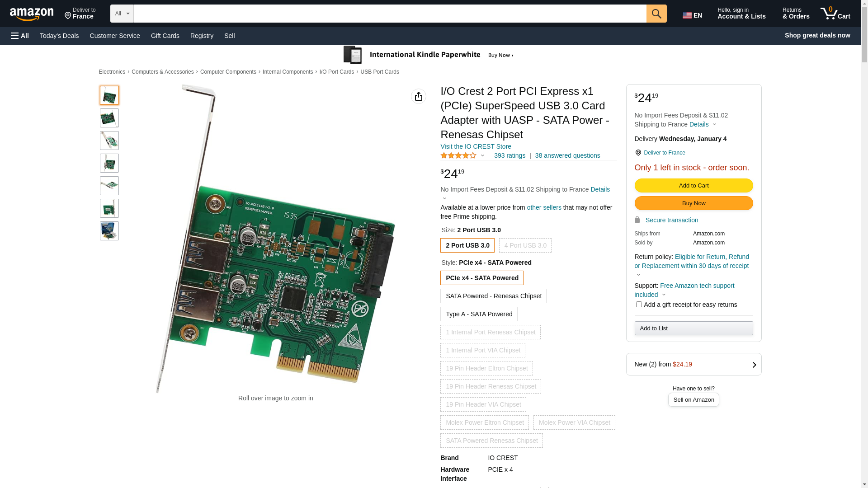Open Today's Deals menu item

pyautogui.click(x=59, y=36)
